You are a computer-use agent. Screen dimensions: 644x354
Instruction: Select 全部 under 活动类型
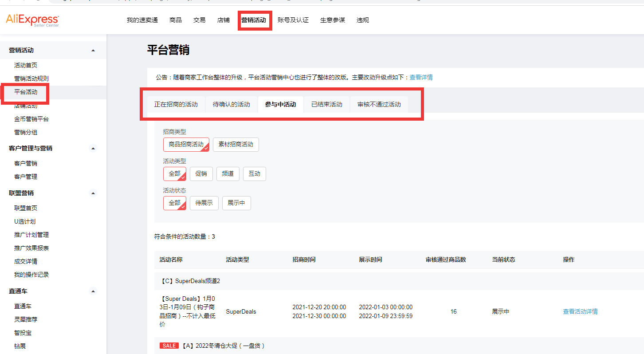175,173
